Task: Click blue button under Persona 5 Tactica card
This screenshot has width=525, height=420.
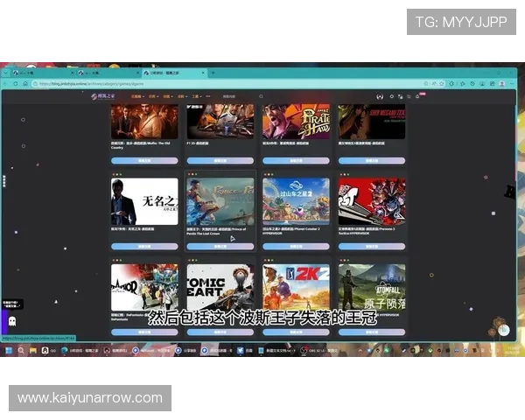Action: (x=372, y=247)
